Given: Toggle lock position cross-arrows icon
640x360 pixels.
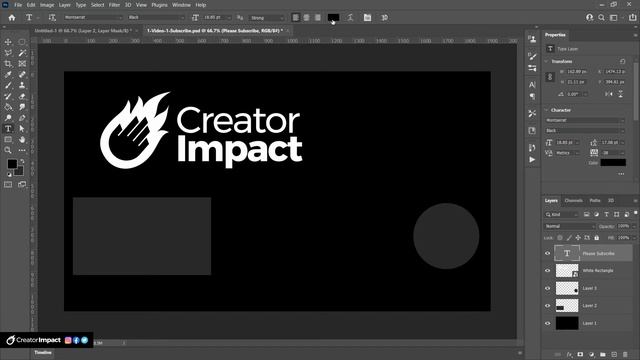Looking at the screenshot, I should pyautogui.click(x=578, y=238).
